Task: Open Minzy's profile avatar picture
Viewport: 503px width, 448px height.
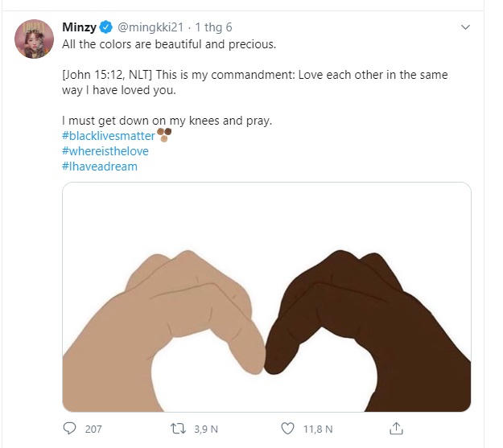Action: click(34, 39)
